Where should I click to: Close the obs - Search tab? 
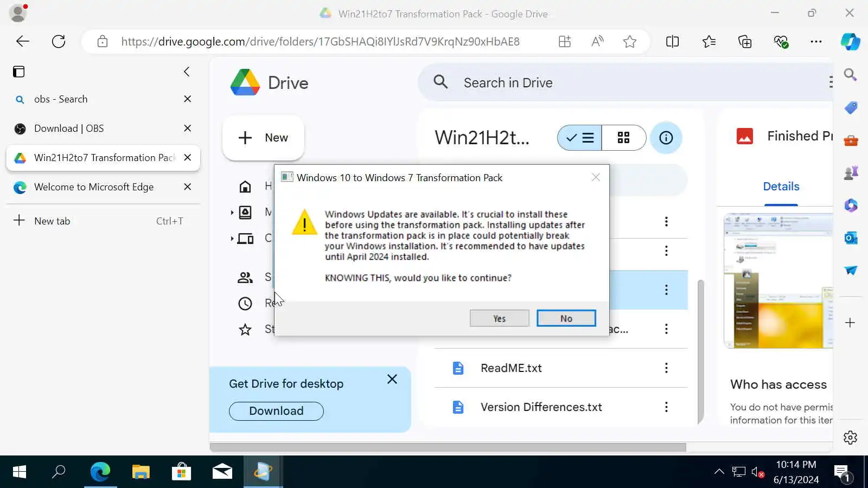click(187, 99)
